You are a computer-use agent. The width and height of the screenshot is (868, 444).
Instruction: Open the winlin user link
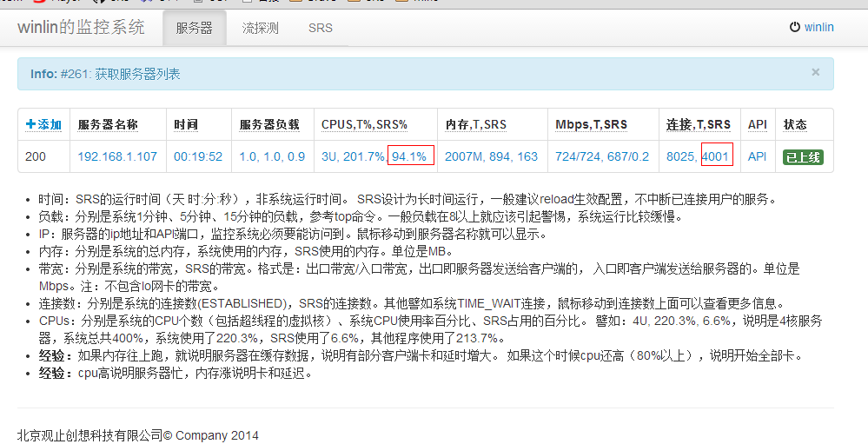pos(818,28)
